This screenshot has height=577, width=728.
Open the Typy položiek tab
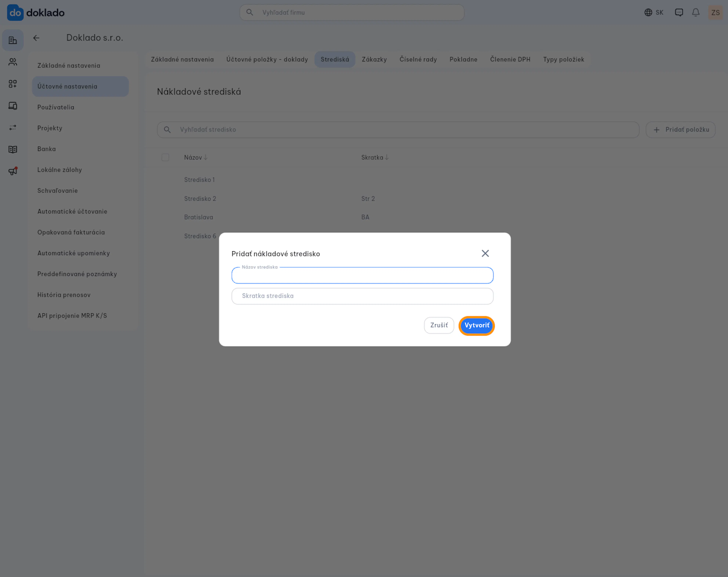(563, 59)
